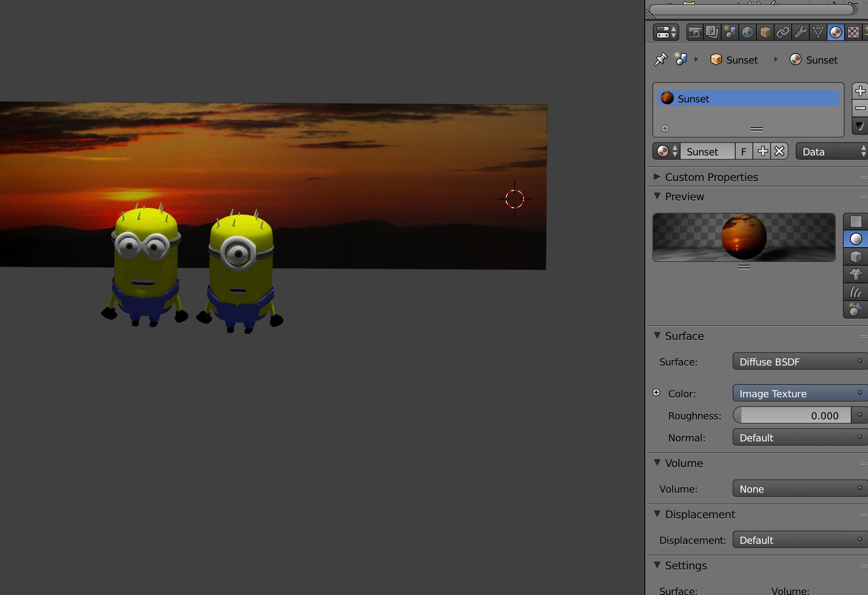Click the Custom Properties panel drag grip

(x=864, y=177)
